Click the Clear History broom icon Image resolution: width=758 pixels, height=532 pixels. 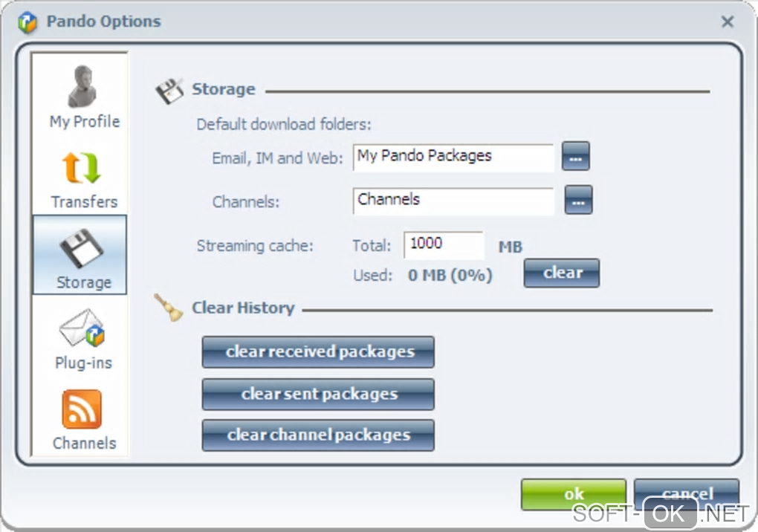coord(169,308)
